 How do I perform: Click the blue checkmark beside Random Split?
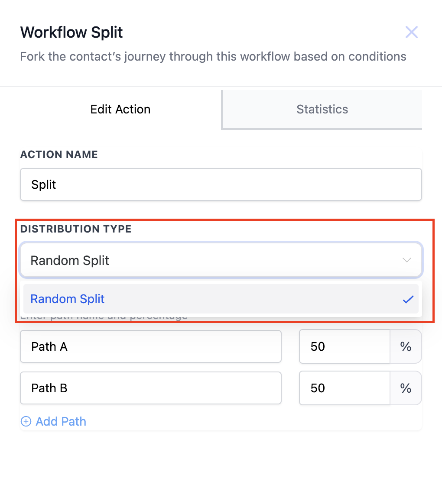coord(408,299)
